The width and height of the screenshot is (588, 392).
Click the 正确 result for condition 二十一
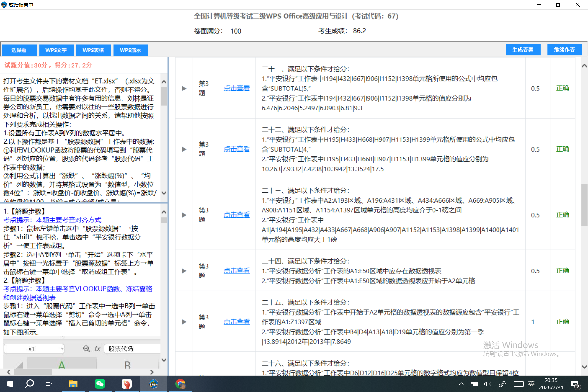[x=563, y=88]
